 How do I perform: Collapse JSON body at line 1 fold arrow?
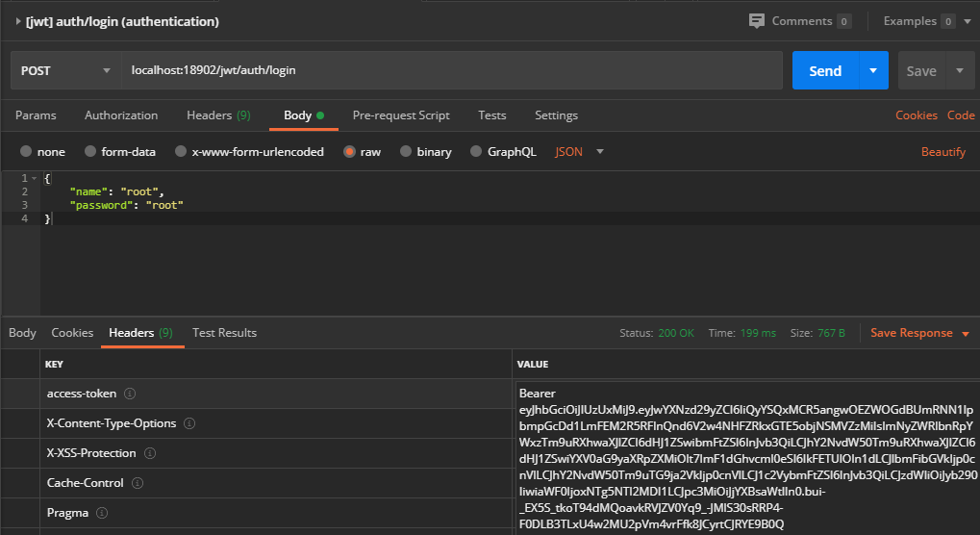click(x=35, y=178)
